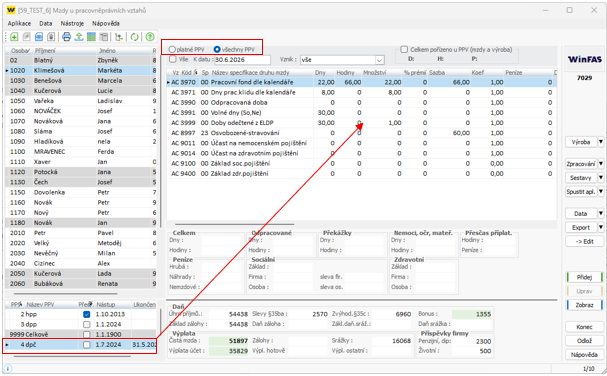Click the blue view record toolbar icon
This screenshot has width=607, height=376.
pyautogui.click(x=39, y=37)
